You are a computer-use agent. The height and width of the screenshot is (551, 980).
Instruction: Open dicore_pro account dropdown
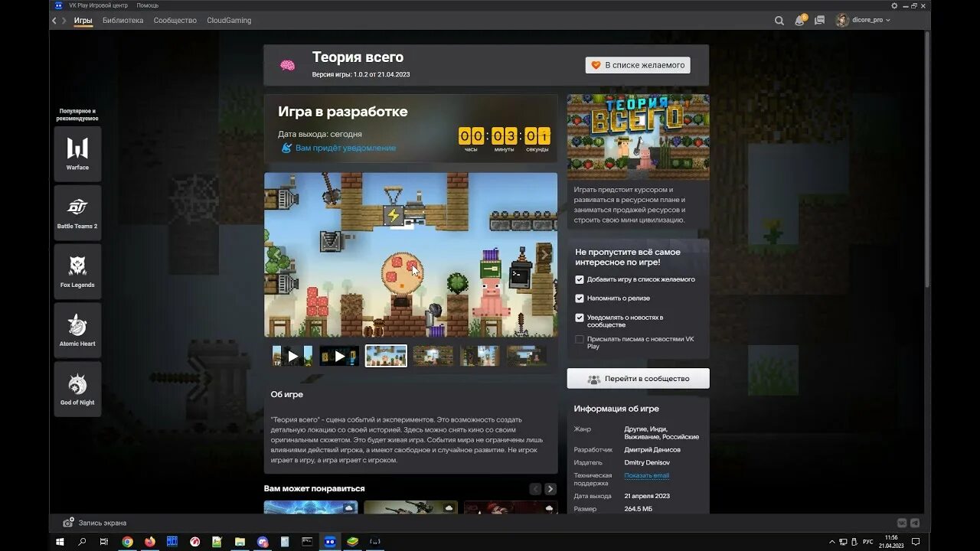[x=888, y=21]
